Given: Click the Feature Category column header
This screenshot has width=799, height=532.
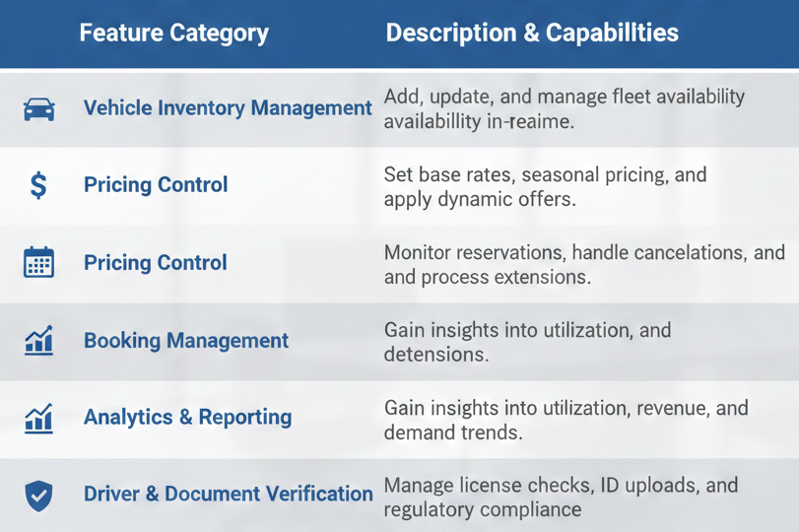Looking at the screenshot, I should click(173, 33).
